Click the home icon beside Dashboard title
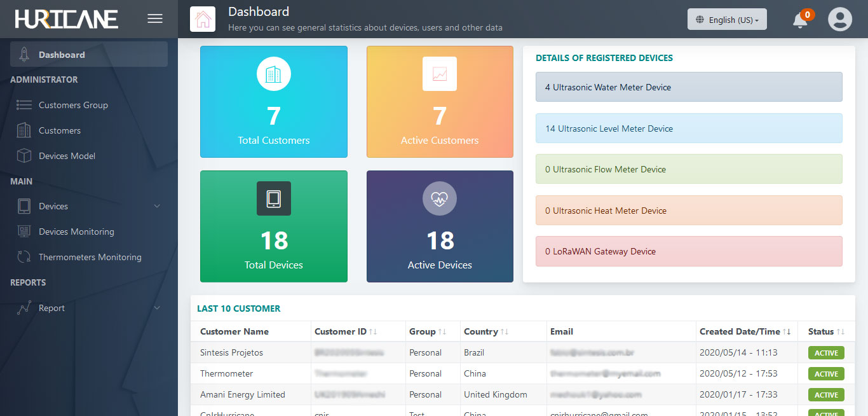Image resolution: width=868 pixels, height=416 pixels. coord(203,19)
